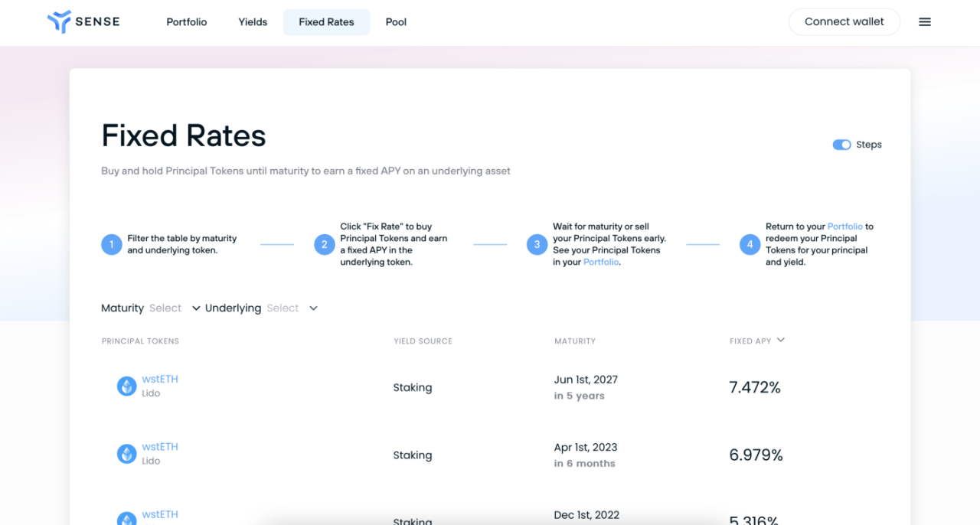Open the Pool tab
Image resolution: width=980 pixels, height=525 pixels.
tap(396, 22)
